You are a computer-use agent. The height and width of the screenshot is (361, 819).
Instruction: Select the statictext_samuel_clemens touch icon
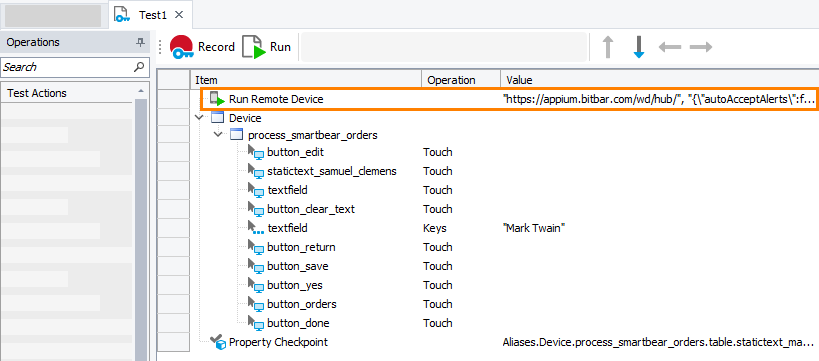coord(256,171)
